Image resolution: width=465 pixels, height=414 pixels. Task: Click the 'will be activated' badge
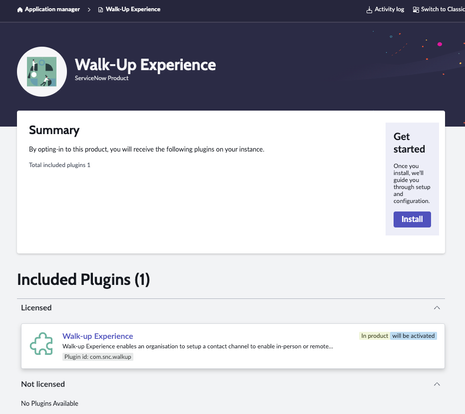point(413,336)
